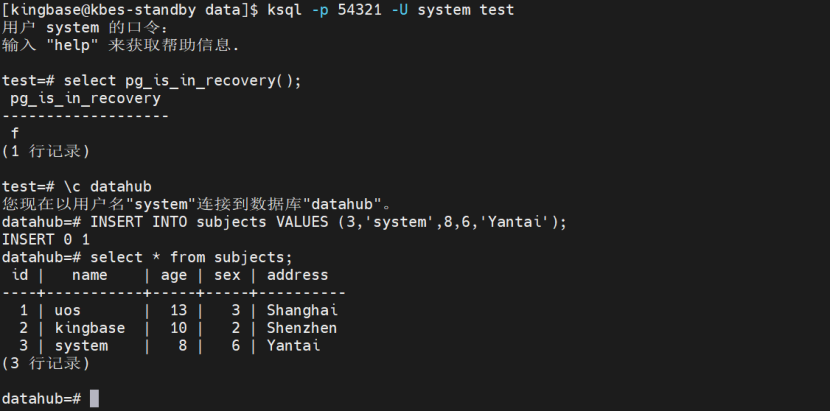Click the "Yantai" cell in the table

pyautogui.click(x=293, y=345)
